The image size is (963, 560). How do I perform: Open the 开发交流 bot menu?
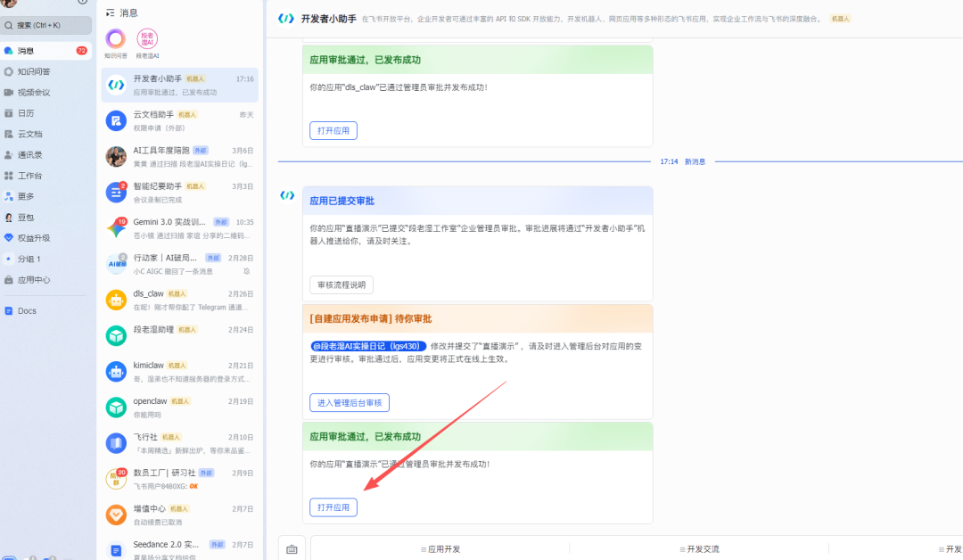[700, 549]
